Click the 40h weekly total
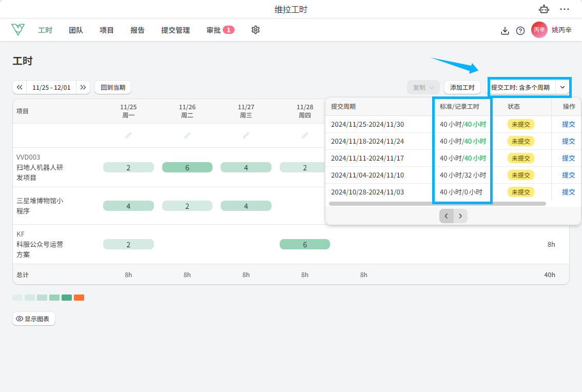The height and width of the screenshot is (392, 582). pyautogui.click(x=550, y=275)
